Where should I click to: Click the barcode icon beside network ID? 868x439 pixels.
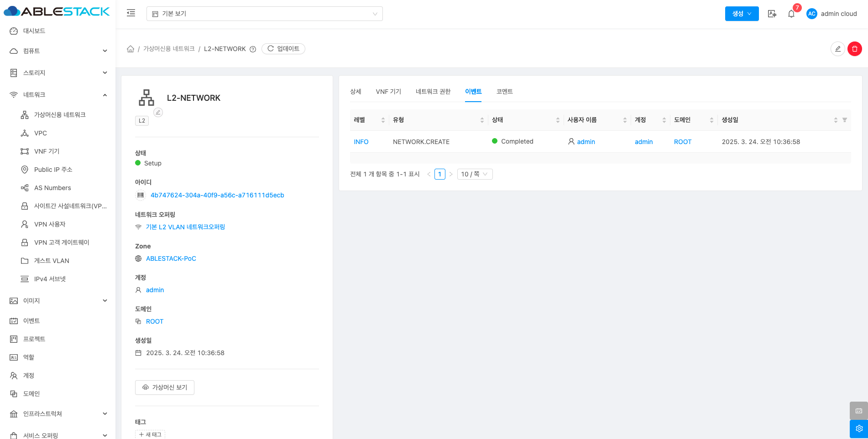[141, 195]
